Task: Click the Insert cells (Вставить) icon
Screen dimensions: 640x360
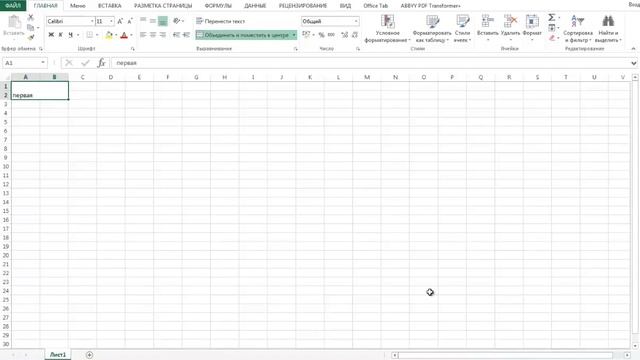Action: 488,21
